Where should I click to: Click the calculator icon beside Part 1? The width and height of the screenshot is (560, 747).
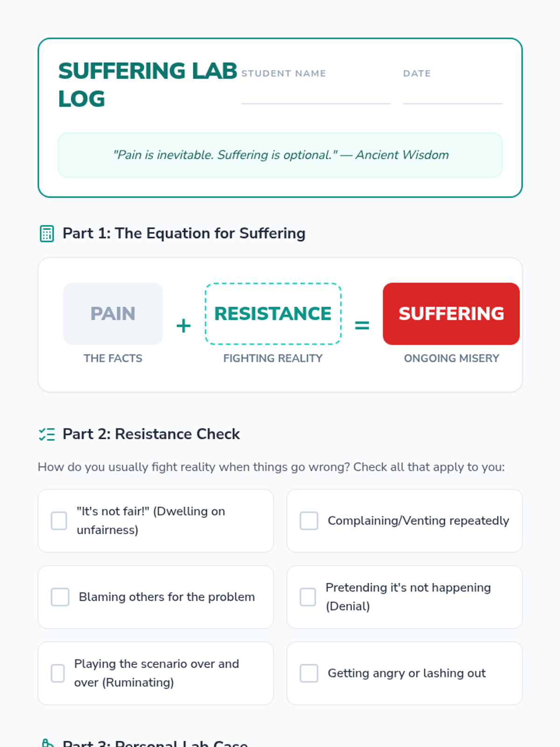(47, 233)
